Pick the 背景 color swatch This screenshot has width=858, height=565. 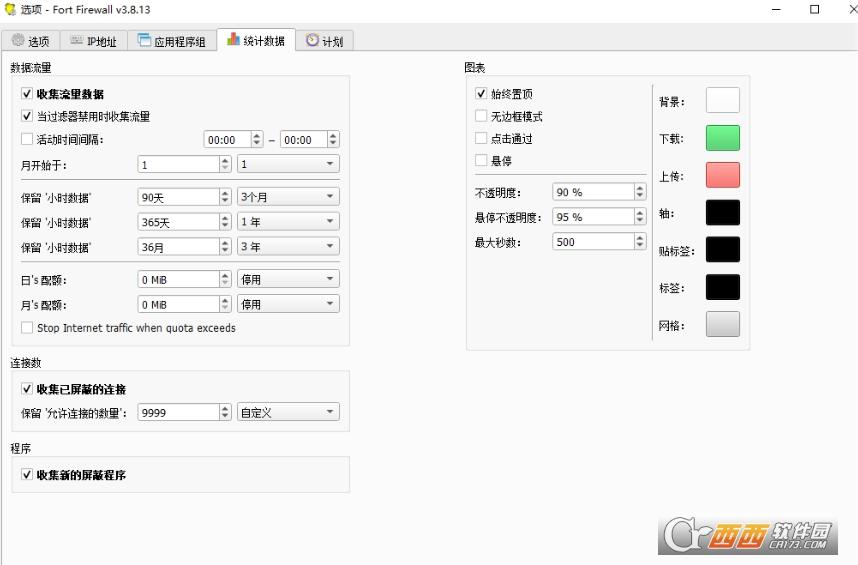point(722,100)
